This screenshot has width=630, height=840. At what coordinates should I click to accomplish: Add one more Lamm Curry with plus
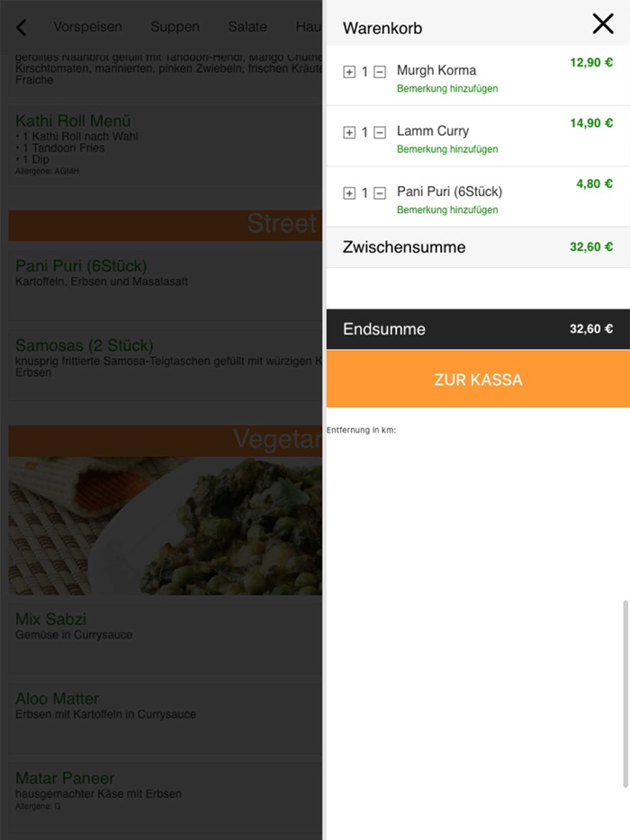tap(349, 132)
